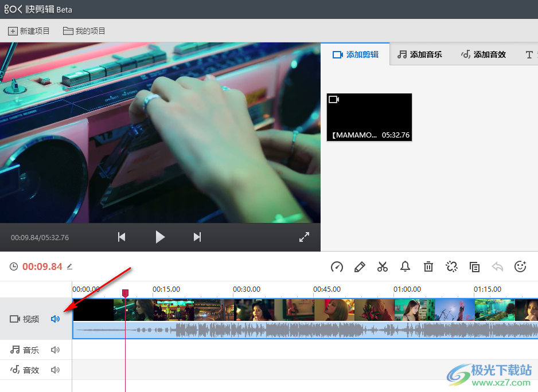Click the 01:00.00 mark on the ruler
This screenshot has width=538, height=392.
click(407, 289)
